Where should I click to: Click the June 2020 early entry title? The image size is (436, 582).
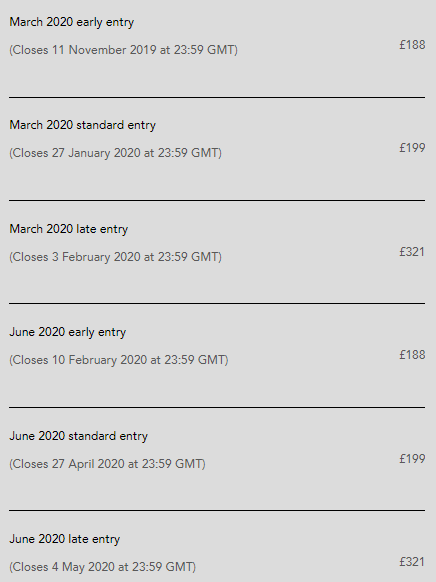click(68, 332)
